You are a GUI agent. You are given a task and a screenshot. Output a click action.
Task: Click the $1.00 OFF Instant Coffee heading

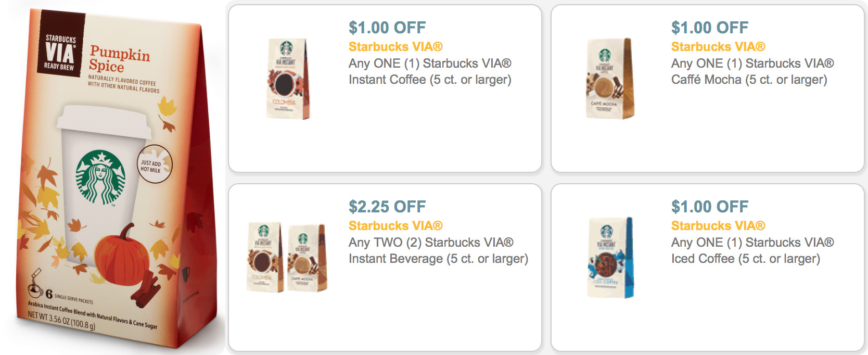pos(386,27)
